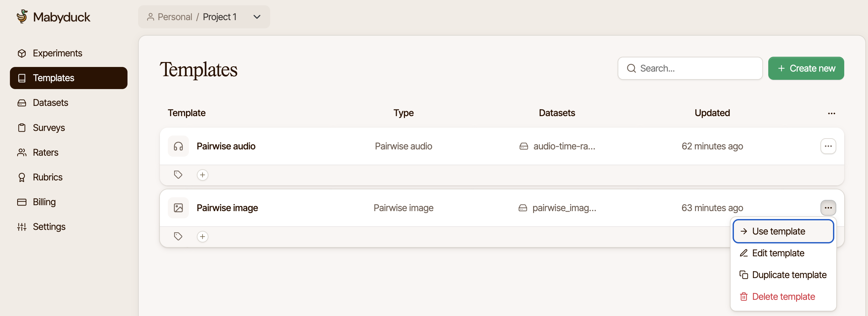Viewport: 868px width, 316px height.
Task: Click the Template column header
Action: (x=187, y=113)
